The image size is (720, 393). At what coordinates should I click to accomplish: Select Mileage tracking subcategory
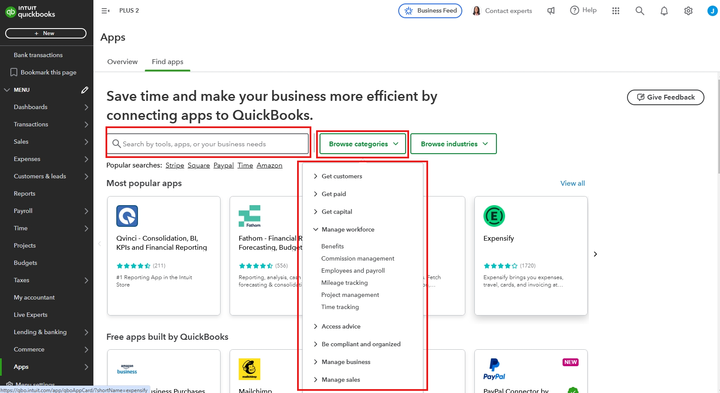click(344, 283)
